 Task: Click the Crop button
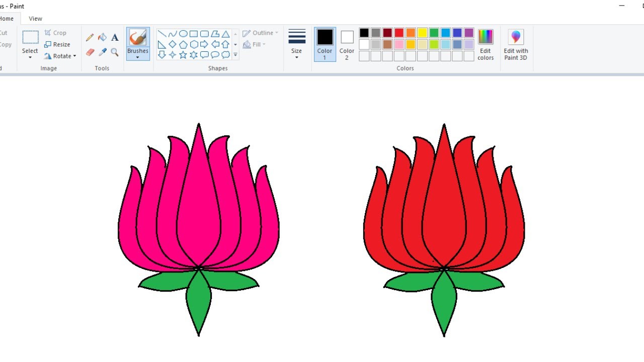(55, 33)
